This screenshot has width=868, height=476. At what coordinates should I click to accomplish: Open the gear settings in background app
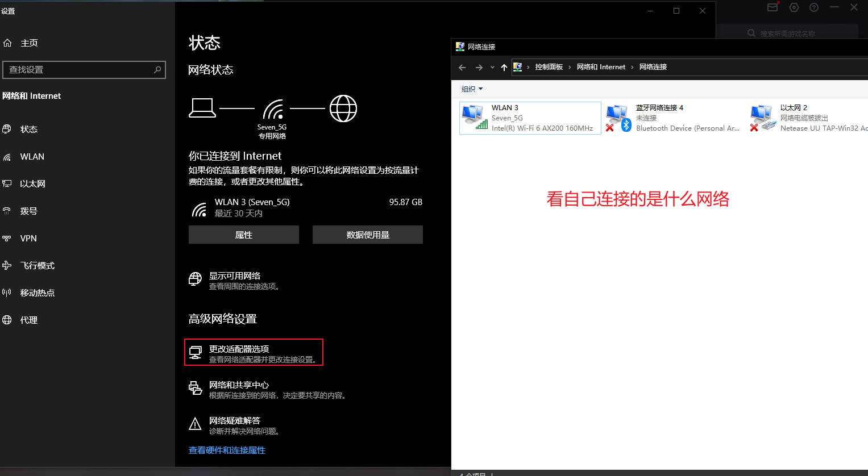tap(794, 7)
